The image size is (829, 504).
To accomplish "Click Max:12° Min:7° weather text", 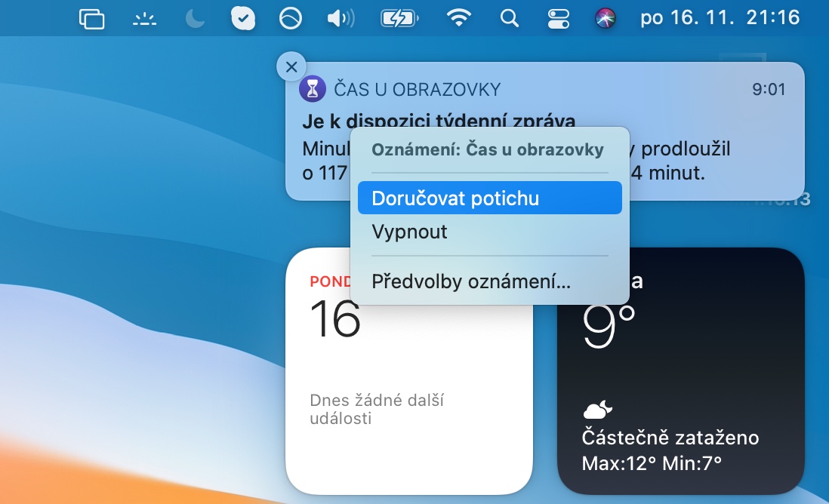I will [652, 463].
